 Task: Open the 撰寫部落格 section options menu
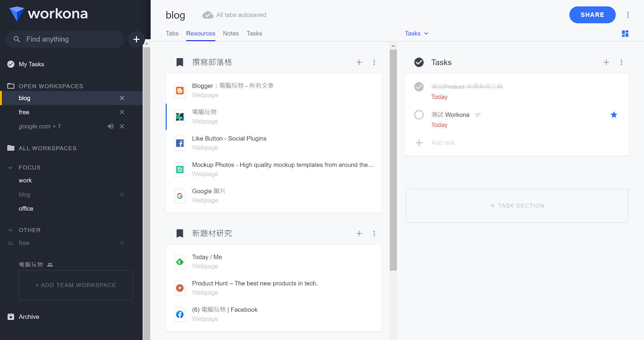tap(374, 62)
